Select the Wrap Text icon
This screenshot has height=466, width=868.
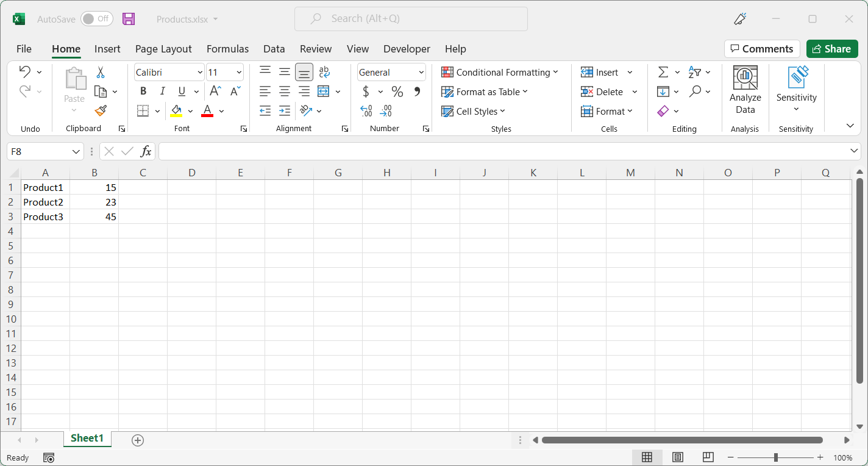tap(324, 71)
